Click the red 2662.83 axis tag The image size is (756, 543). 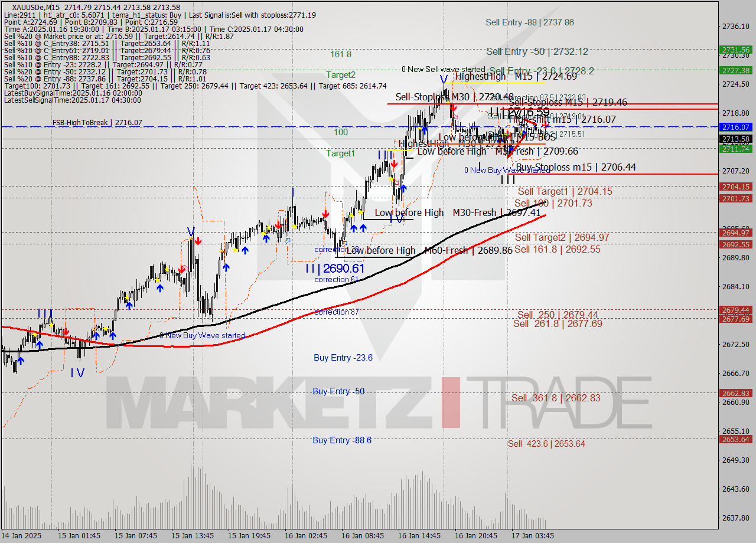pyautogui.click(x=736, y=393)
